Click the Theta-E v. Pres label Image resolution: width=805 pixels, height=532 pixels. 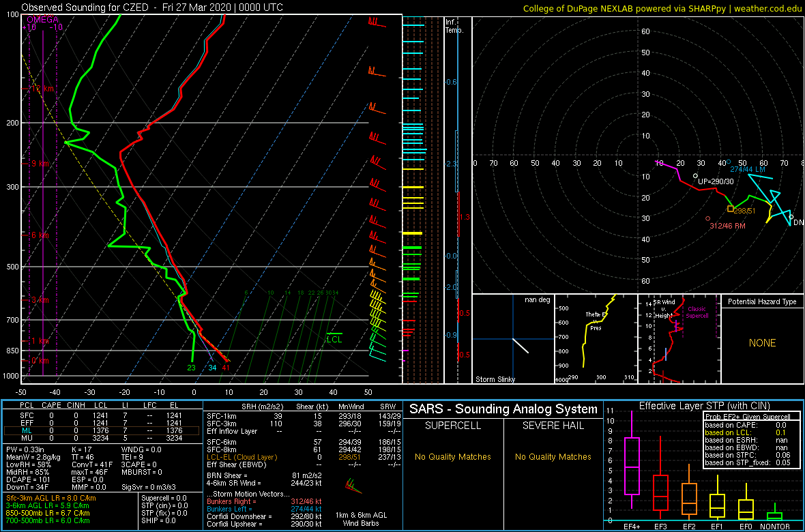click(x=594, y=321)
